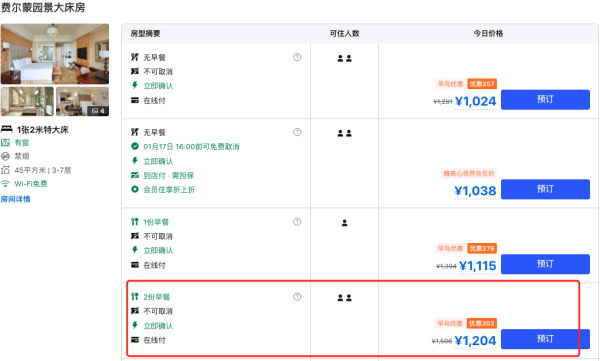Click the ¥1,204 price

pyautogui.click(x=475, y=341)
